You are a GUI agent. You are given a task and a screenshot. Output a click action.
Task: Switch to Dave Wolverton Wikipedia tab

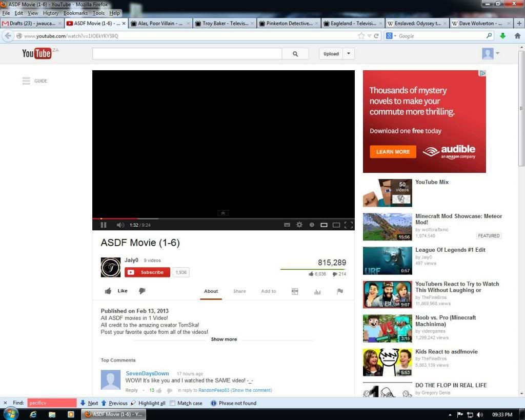[481, 24]
